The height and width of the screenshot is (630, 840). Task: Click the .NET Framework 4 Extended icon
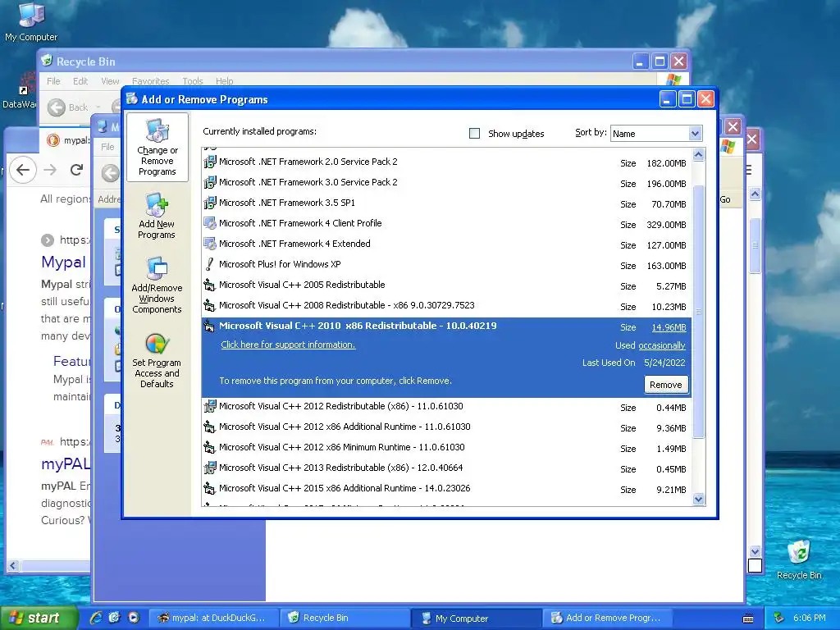pyautogui.click(x=210, y=244)
